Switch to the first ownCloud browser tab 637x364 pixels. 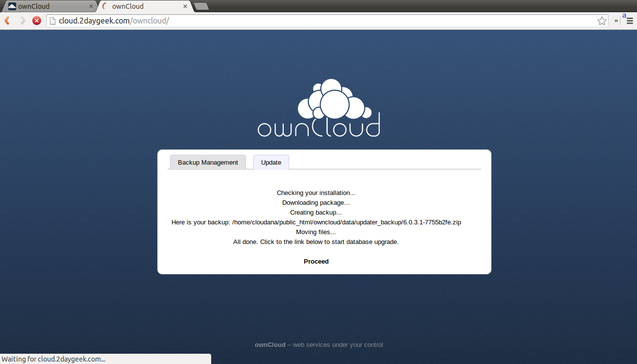[50, 6]
